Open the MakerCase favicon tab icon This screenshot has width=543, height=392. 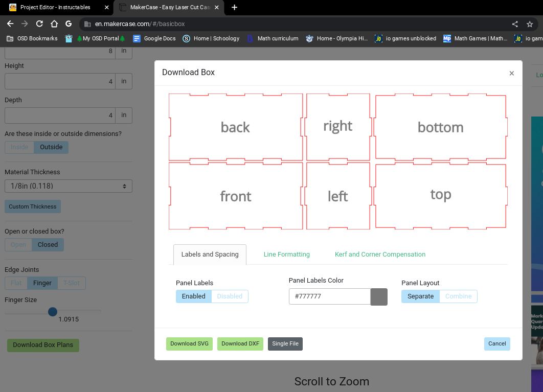tap(122, 8)
